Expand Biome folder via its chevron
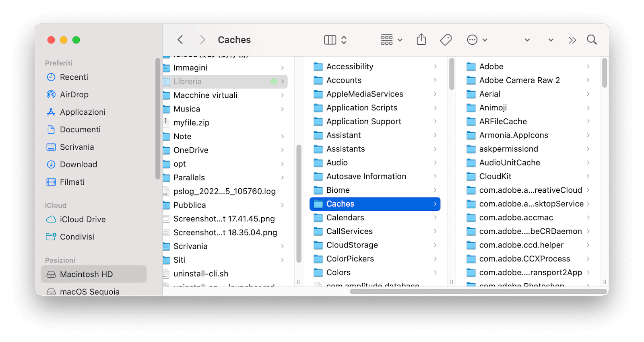Image resolution: width=644 pixels, height=342 pixels. click(436, 190)
